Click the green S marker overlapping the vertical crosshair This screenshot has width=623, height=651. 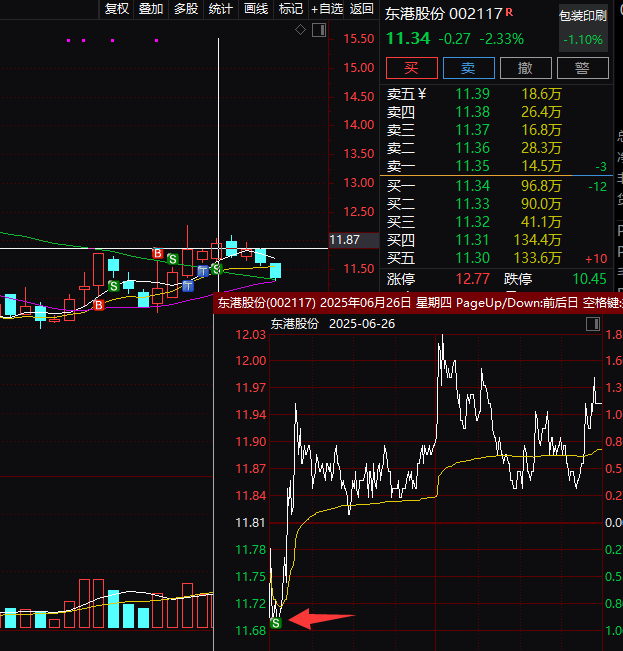[x=216, y=269]
